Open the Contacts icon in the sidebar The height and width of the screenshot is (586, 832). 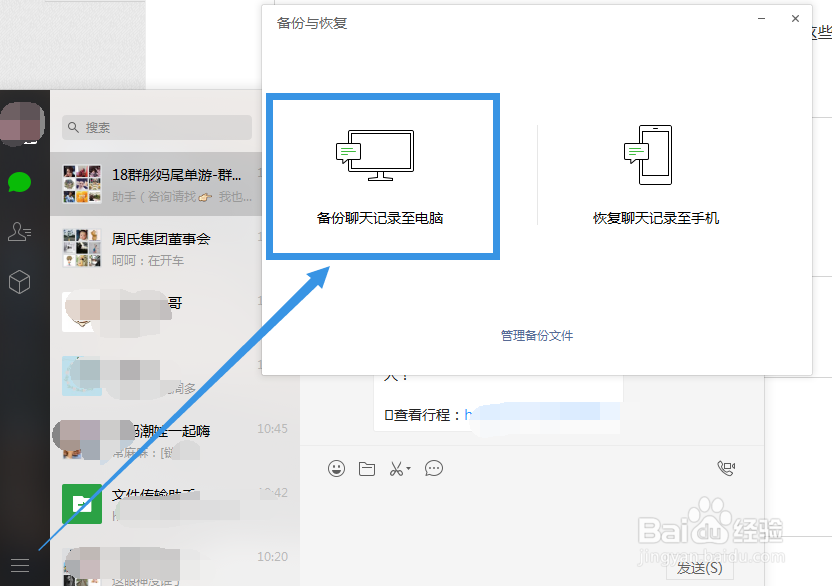pos(20,232)
